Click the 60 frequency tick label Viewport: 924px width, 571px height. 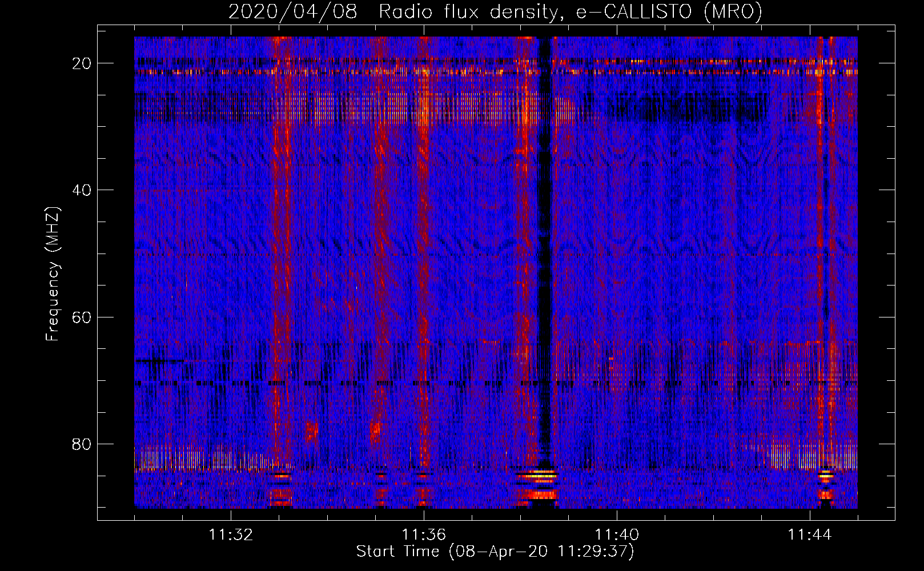click(82, 317)
